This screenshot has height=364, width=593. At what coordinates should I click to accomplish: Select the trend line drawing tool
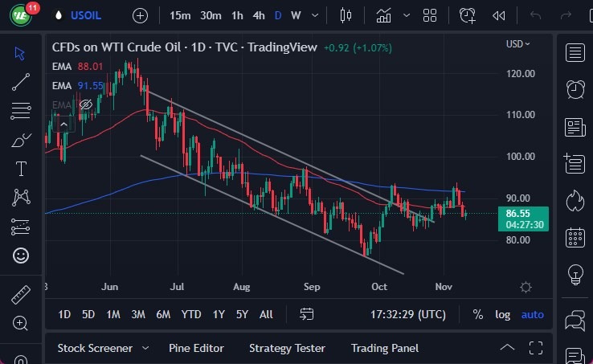(x=21, y=81)
